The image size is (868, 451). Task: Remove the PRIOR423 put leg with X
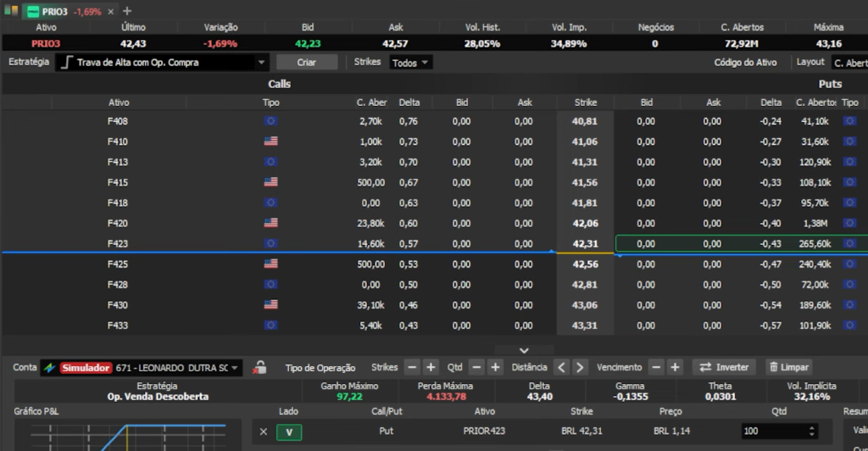(263, 432)
